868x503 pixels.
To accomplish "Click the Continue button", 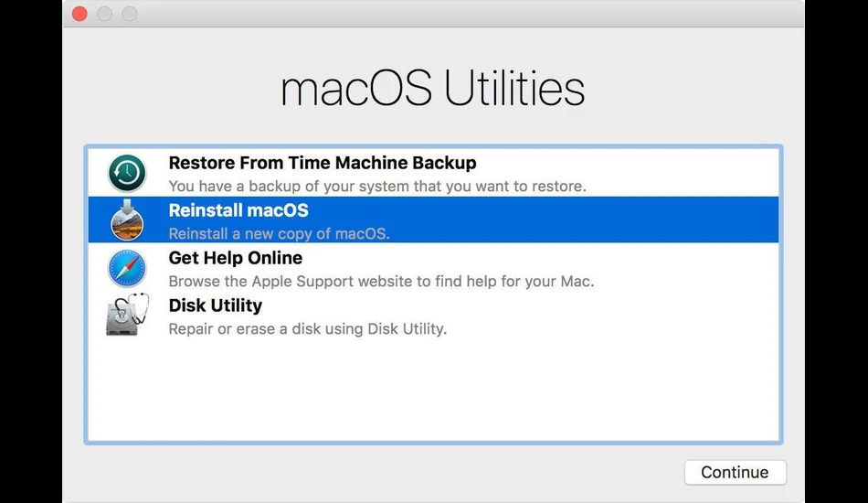I will (x=736, y=472).
